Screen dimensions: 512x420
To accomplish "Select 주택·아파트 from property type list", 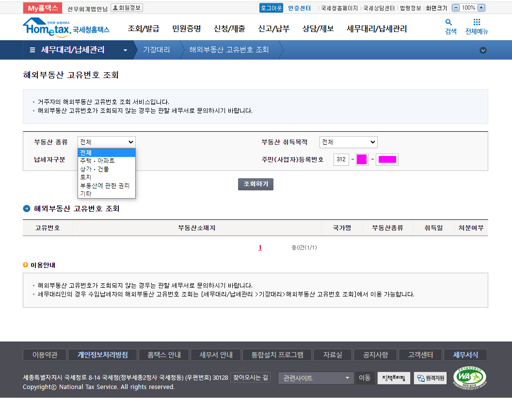I will tap(97, 161).
